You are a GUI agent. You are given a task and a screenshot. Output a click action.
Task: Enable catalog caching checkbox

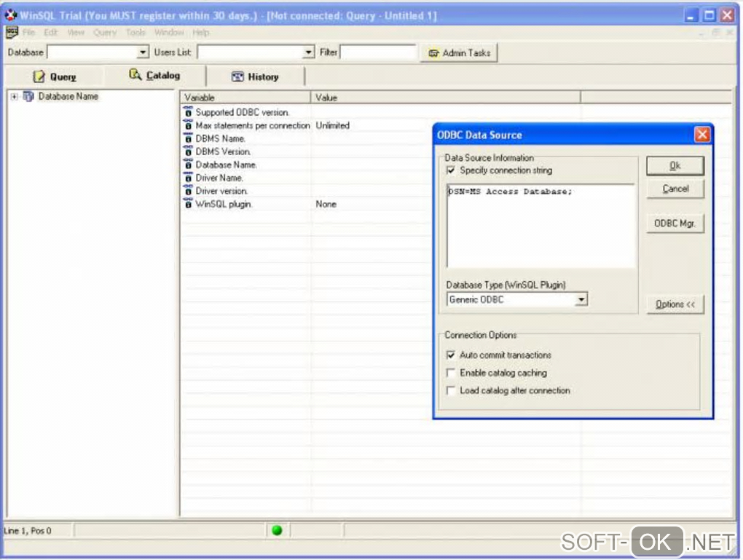click(x=451, y=373)
